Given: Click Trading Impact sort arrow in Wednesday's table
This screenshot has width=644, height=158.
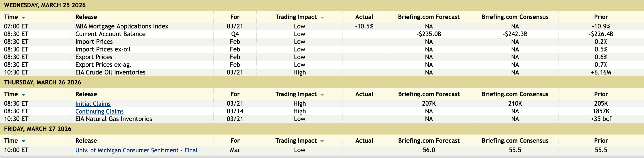Looking at the screenshot, I should pyautogui.click(x=322, y=18).
